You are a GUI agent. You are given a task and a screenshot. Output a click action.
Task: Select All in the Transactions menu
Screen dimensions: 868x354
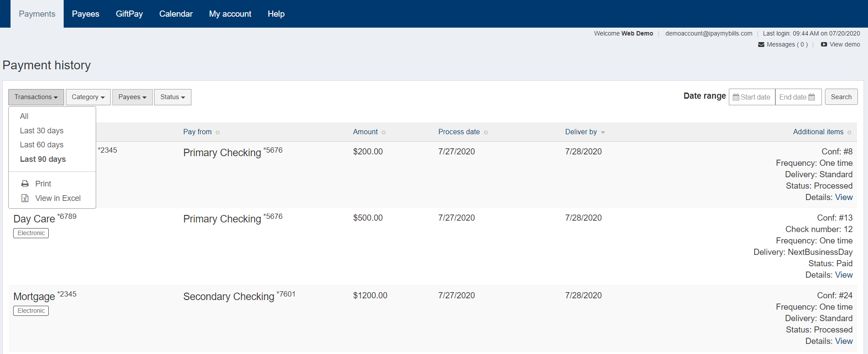[x=24, y=116]
